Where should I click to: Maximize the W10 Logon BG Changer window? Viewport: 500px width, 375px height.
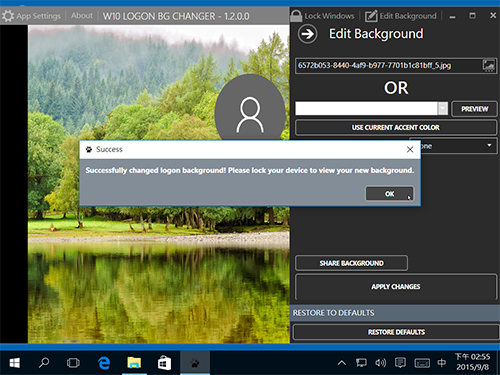click(472, 16)
